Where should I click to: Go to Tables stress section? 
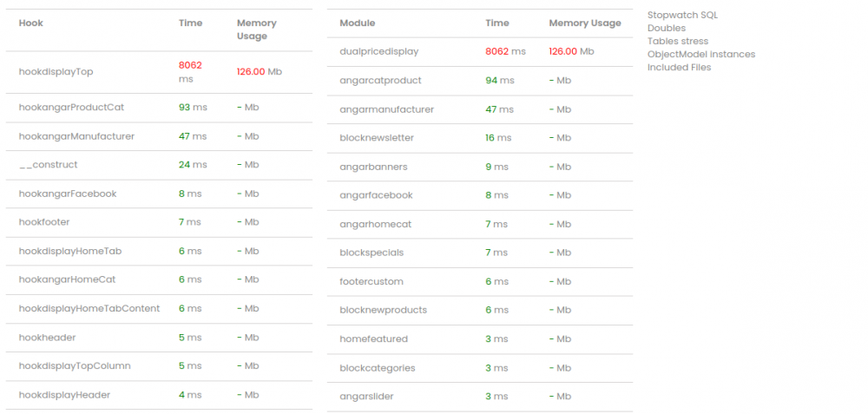678,41
